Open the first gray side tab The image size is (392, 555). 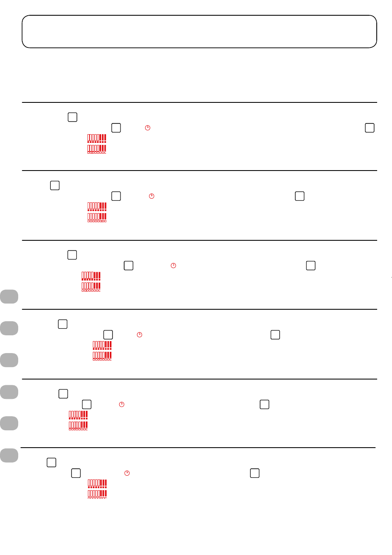9,296
